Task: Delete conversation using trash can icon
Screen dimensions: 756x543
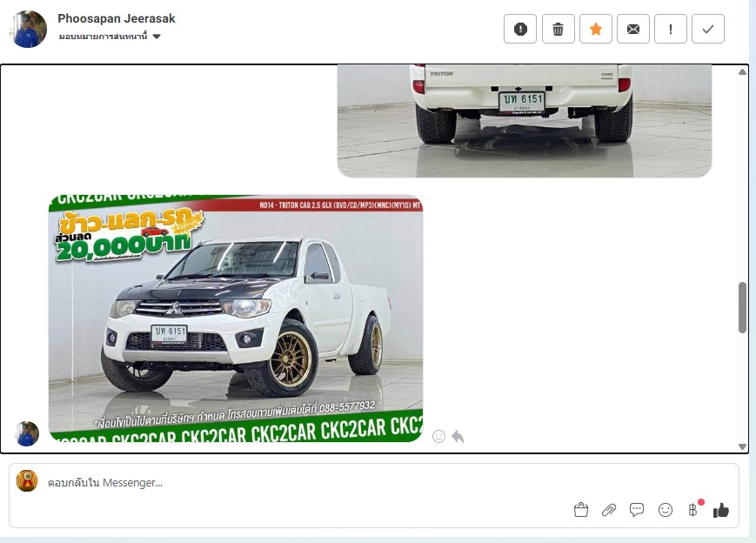Action: [x=558, y=29]
